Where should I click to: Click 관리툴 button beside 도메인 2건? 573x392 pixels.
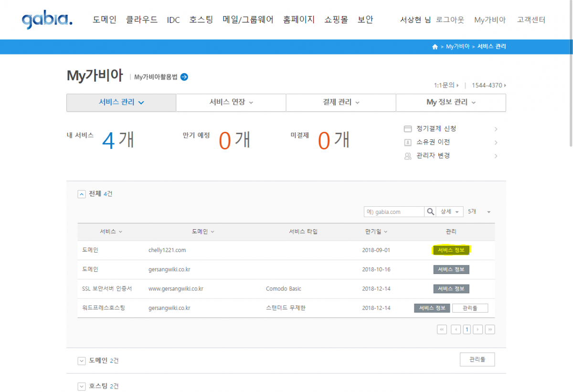pos(477,360)
